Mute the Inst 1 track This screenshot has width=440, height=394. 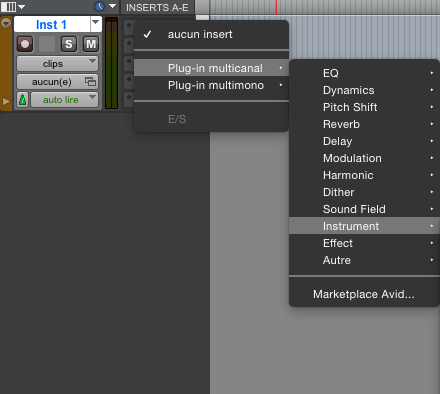pos(91,44)
